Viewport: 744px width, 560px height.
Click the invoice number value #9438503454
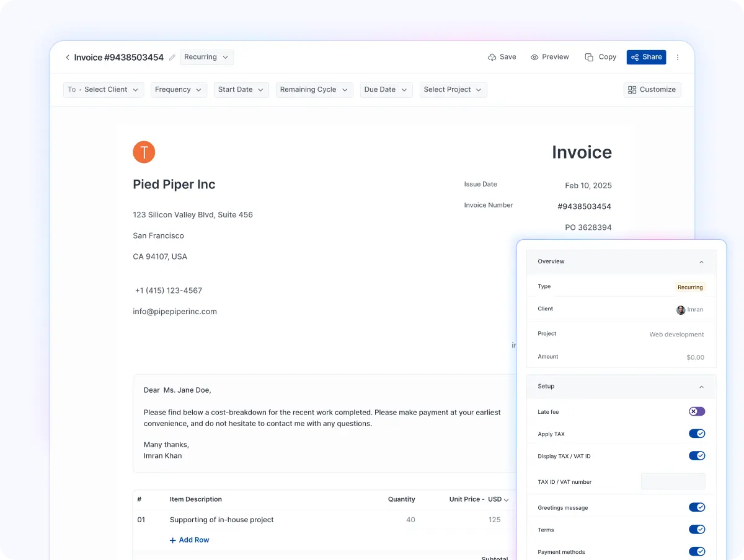tap(585, 207)
